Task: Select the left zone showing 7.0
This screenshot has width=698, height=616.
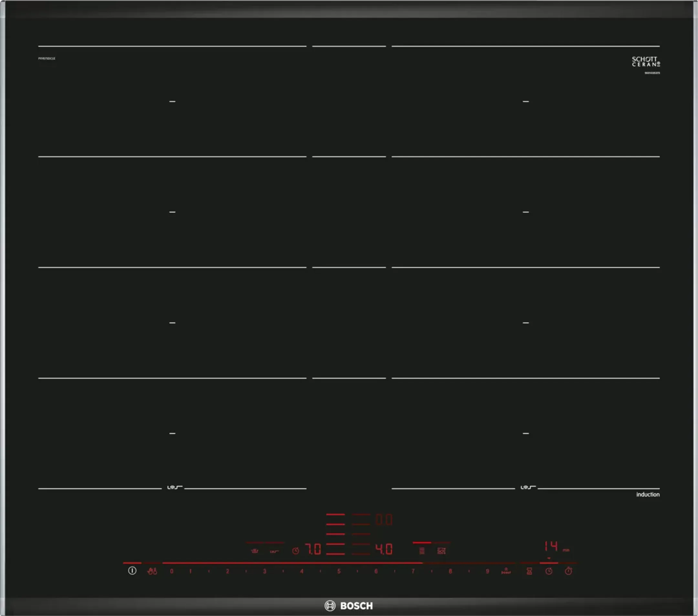Action: pyautogui.click(x=313, y=549)
